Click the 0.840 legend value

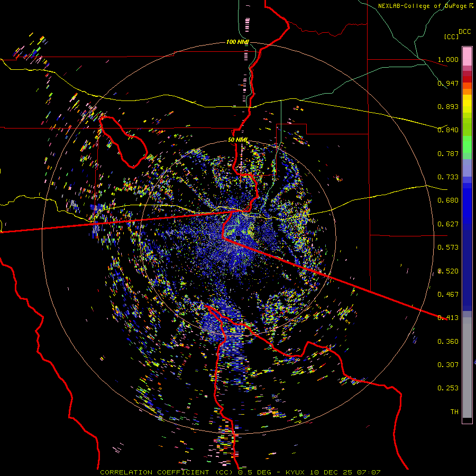tap(448, 130)
